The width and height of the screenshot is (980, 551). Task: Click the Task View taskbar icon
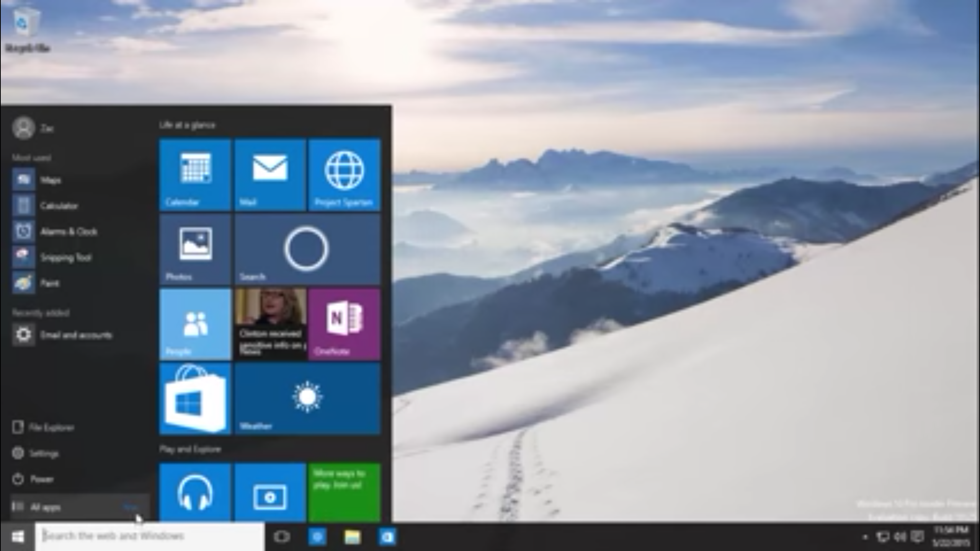point(282,537)
